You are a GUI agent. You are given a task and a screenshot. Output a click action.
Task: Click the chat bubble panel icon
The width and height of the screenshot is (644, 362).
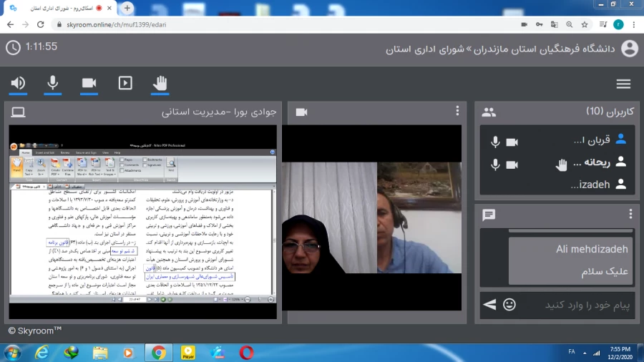[489, 215]
